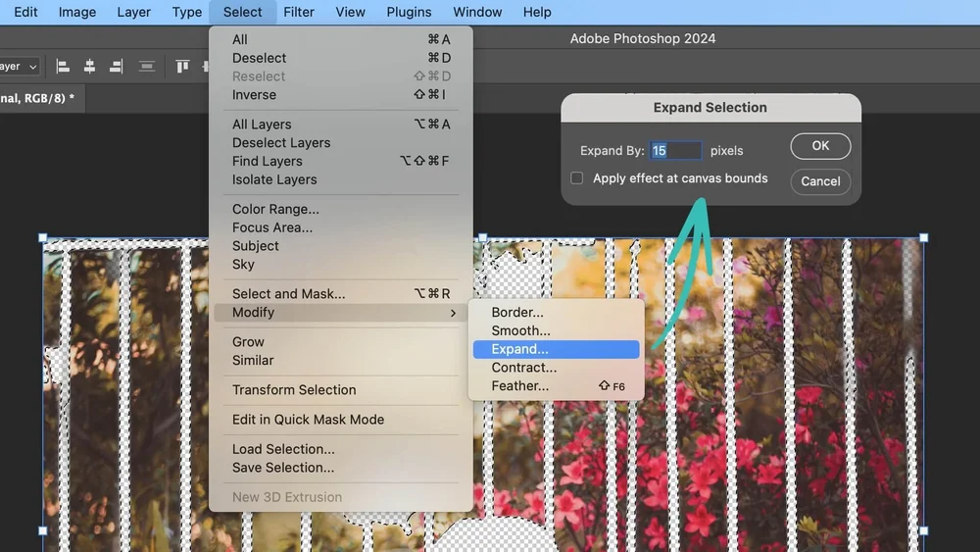Viewport: 980px width, 552px height.
Task: Choose Feather... in Modify submenu
Action: click(x=557, y=385)
